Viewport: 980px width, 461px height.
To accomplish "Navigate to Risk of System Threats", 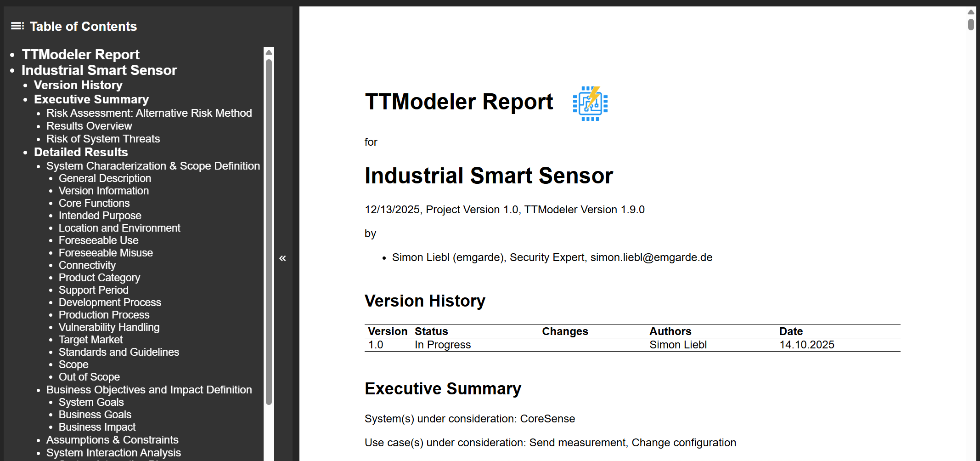I will point(103,139).
